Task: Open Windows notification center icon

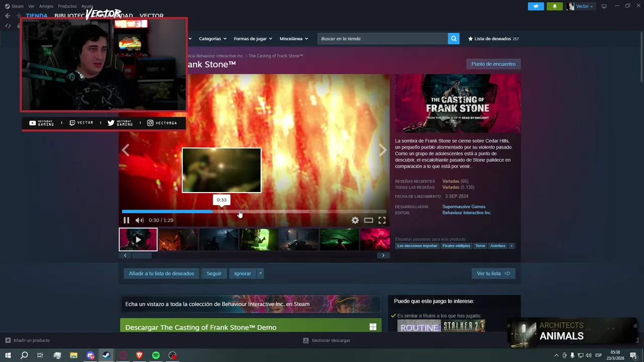Action: 633,355
